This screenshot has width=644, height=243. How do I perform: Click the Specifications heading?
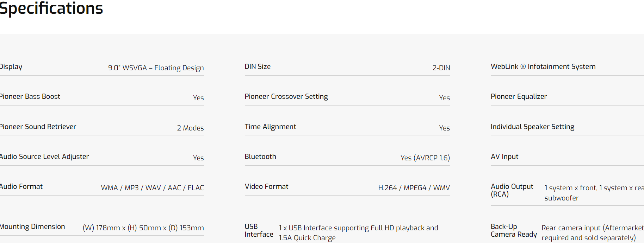click(51, 8)
